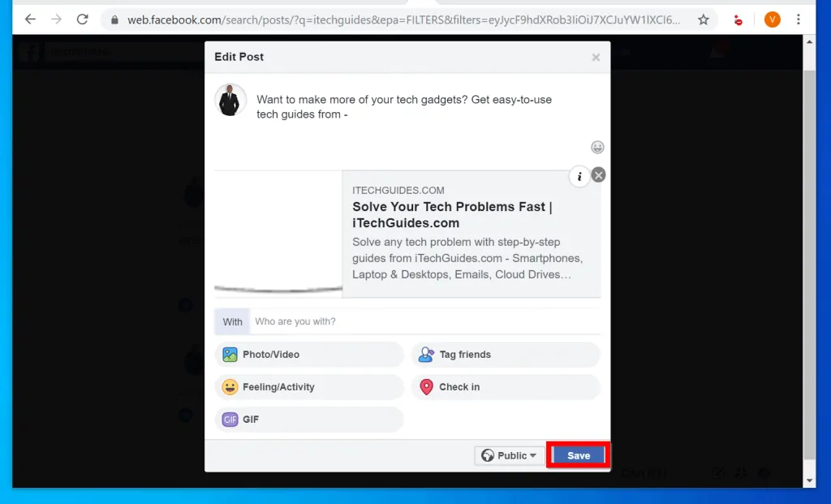This screenshot has width=831, height=504.
Task: Select Tag friends option
Action: [506, 355]
